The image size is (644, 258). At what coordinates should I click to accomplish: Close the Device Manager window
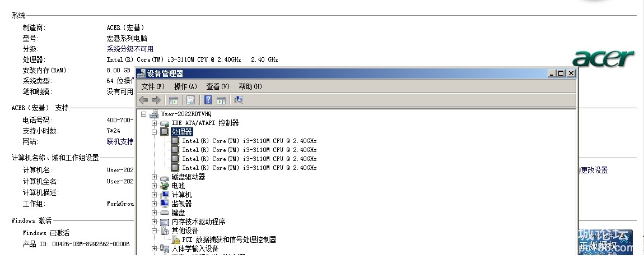pos(571,73)
